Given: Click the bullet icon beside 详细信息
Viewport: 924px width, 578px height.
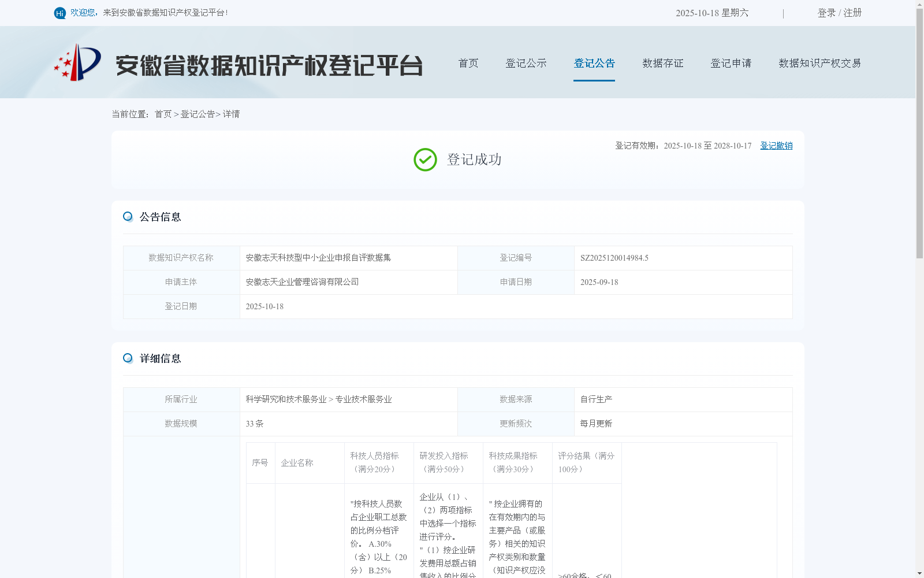Looking at the screenshot, I should (x=128, y=358).
